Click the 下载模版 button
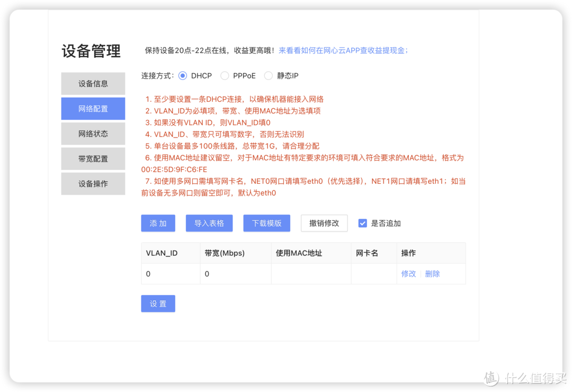This screenshot has width=572, height=392. click(x=267, y=223)
